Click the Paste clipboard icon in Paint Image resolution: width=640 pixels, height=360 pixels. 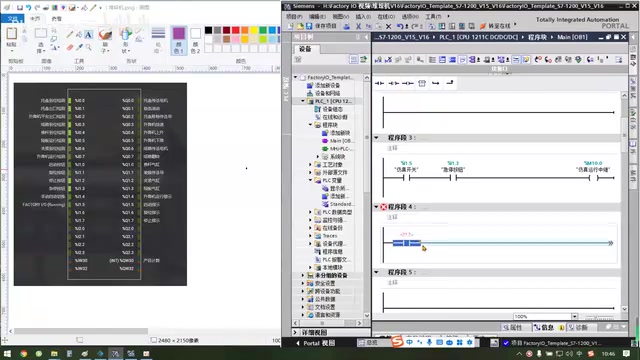[x=11, y=34]
